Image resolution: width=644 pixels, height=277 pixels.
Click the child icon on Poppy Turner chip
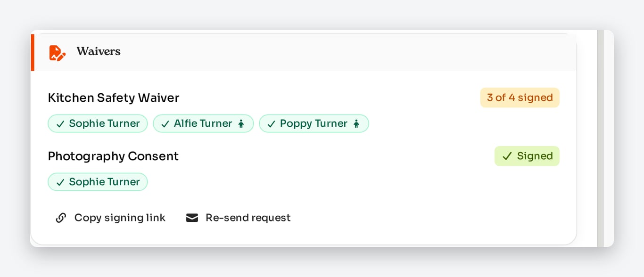(356, 123)
